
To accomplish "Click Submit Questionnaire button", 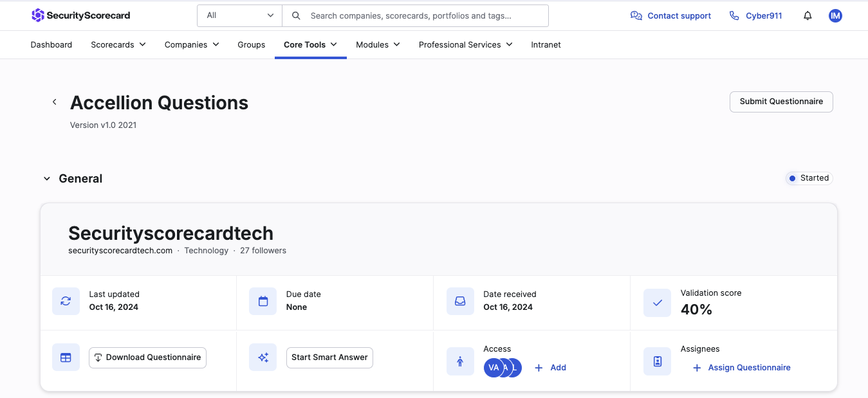I will coord(781,102).
